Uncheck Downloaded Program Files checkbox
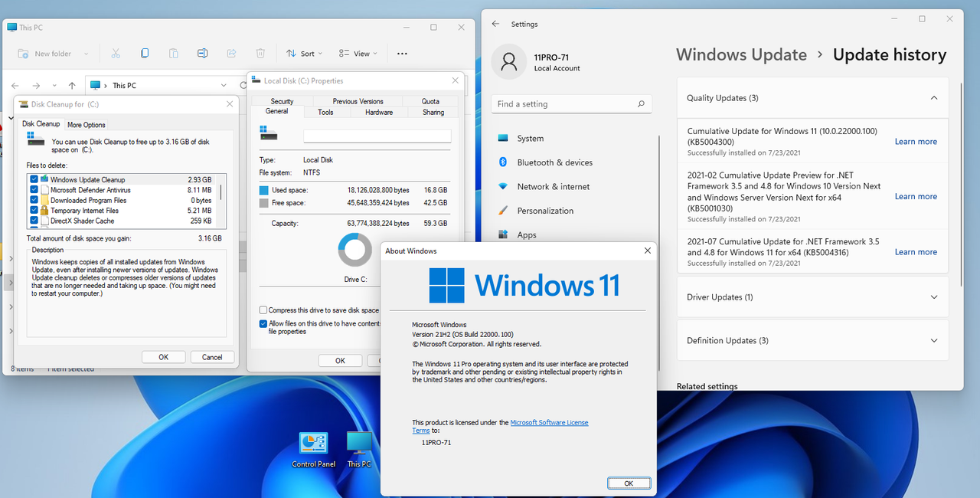980x498 pixels. pyautogui.click(x=34, y=200)
